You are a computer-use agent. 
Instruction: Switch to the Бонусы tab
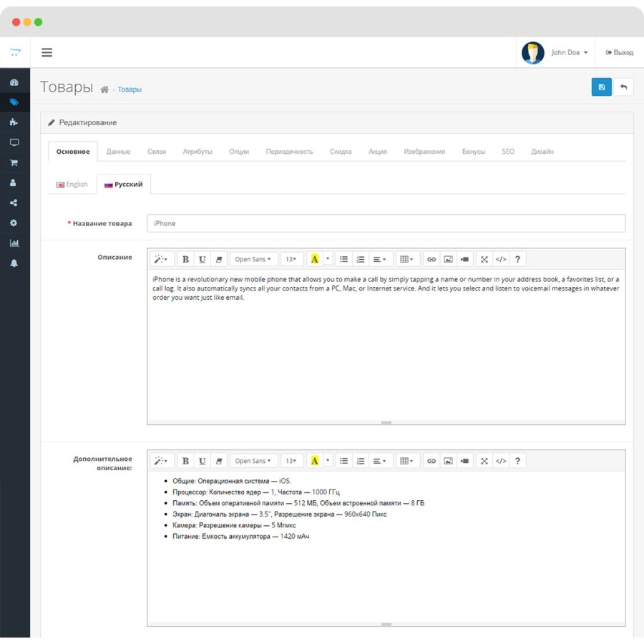(473, 152)
